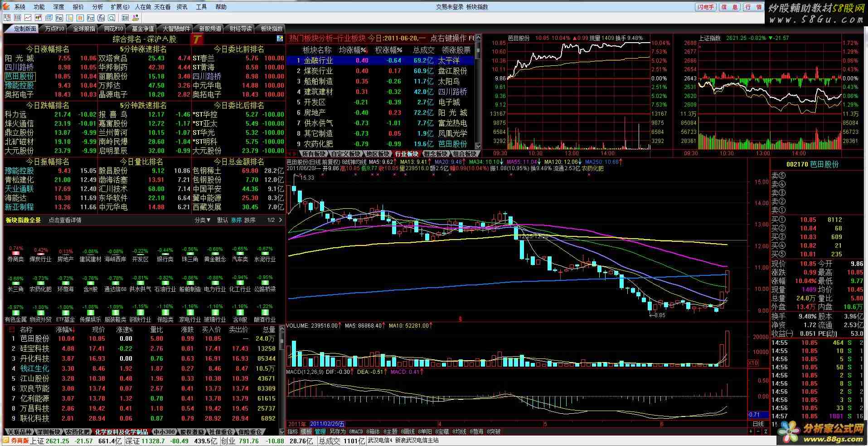The width and height of the screenshot is (868, 446).
Task: Click the 管理 button under the chart
Action: [320, 431]
